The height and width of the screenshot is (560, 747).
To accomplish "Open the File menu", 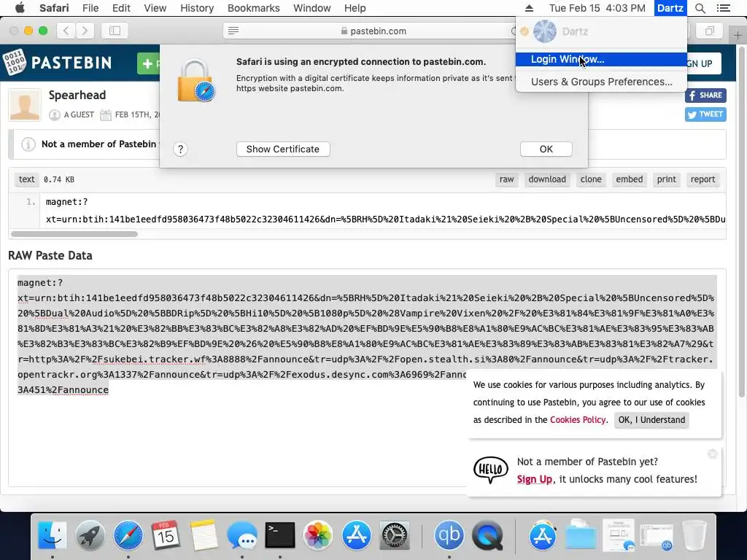I will click(x=90, y=8).
